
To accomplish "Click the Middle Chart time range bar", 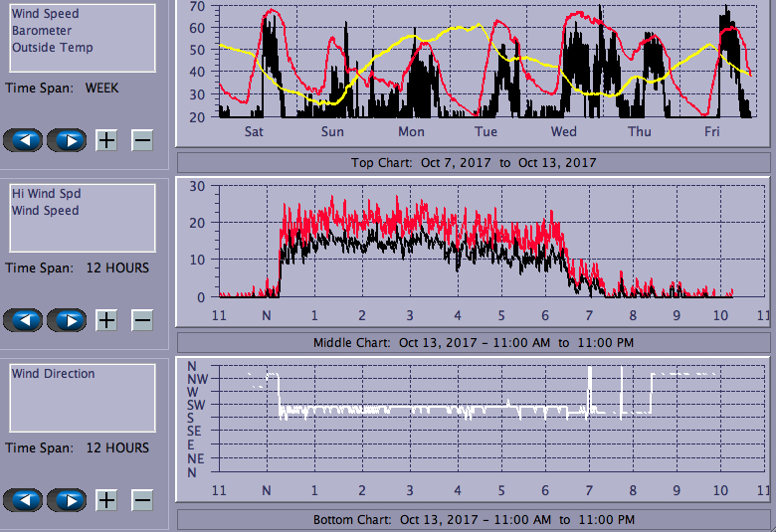I will pos(474,342).
